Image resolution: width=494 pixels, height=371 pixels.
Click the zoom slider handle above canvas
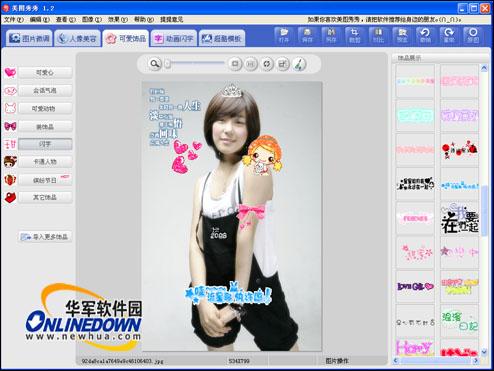click(x=168, y=63)
